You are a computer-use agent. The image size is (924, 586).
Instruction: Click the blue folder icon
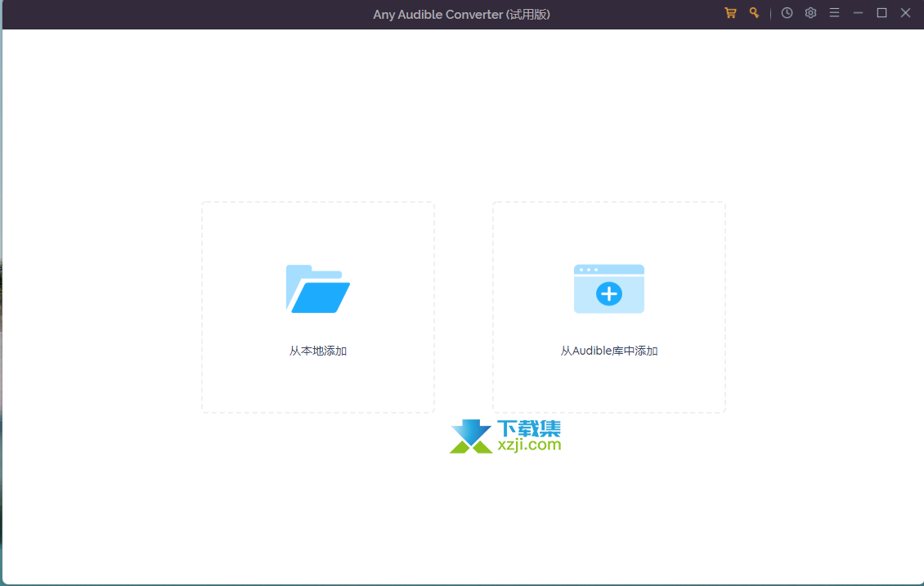317,289
